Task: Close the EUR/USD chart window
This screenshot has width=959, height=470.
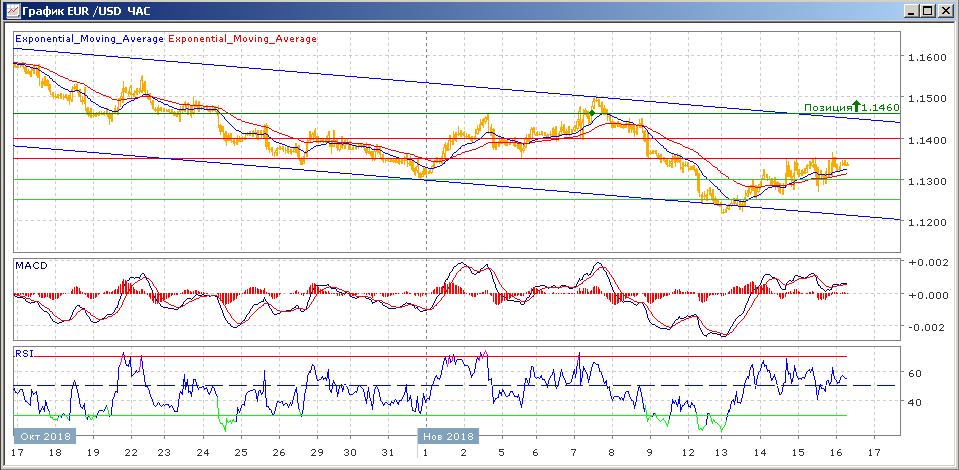Action: [x=946, y=10]
